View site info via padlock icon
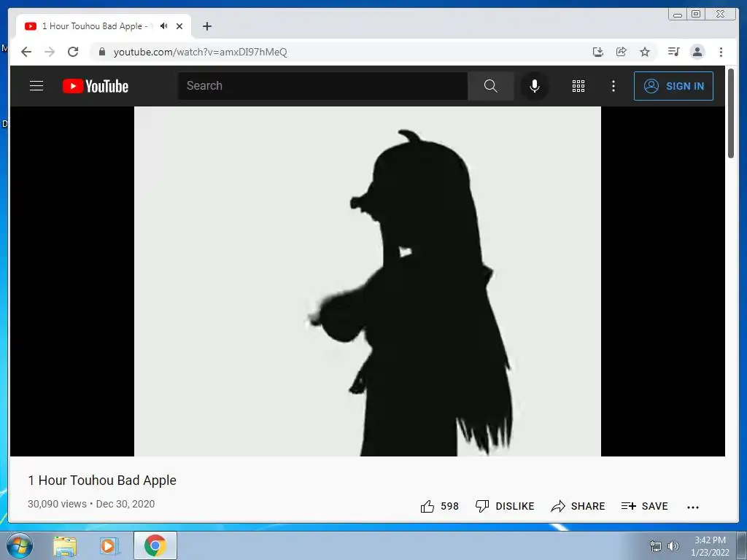 [x=102, y=52]
